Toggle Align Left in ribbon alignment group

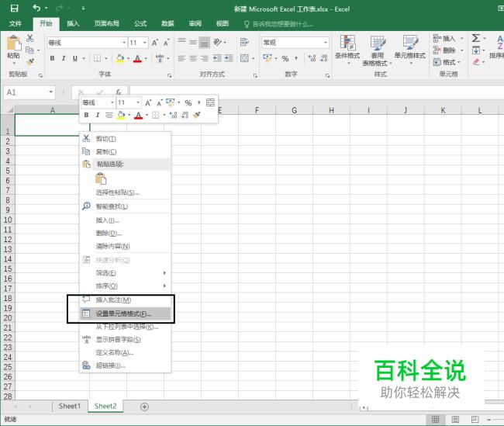(x=181, y=58)
